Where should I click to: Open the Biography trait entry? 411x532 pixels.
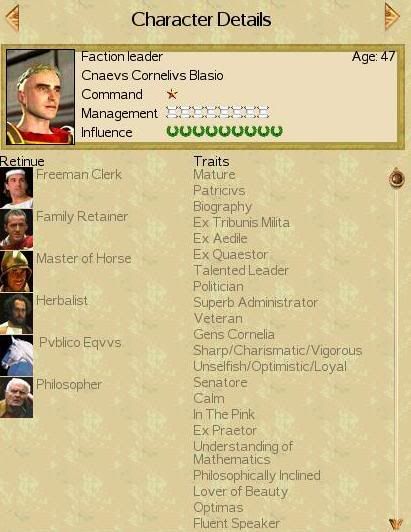click(222, 207)
